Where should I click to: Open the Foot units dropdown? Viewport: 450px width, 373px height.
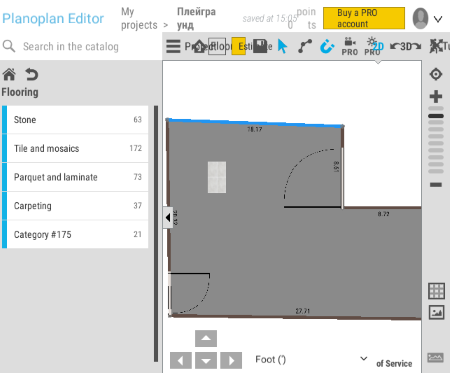coord(311,359)
